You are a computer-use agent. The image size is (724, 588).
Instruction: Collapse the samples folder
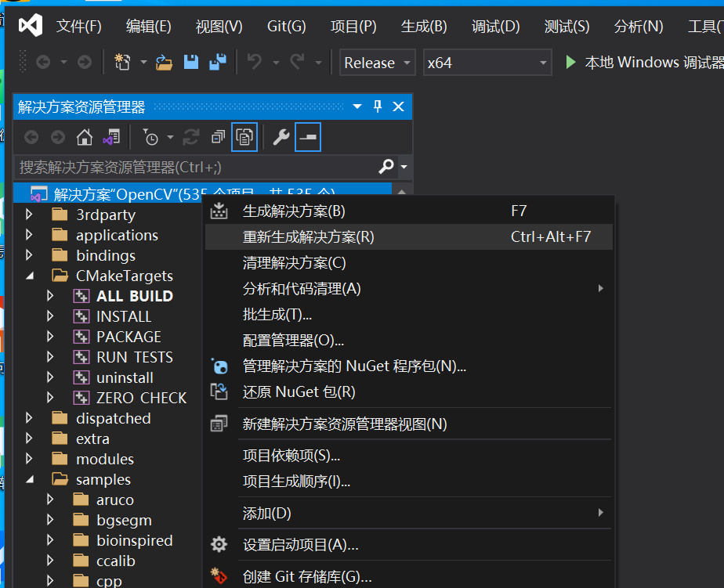point(30,479)
